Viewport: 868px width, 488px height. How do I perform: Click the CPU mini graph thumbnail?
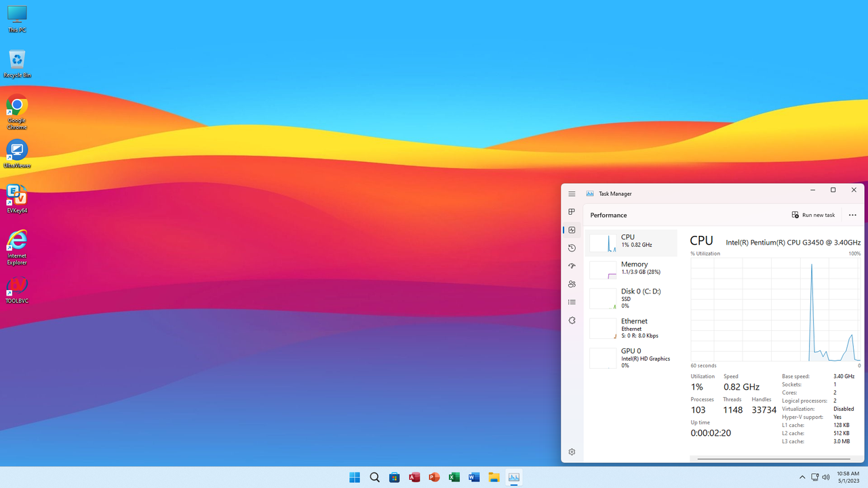coord(603,243)
